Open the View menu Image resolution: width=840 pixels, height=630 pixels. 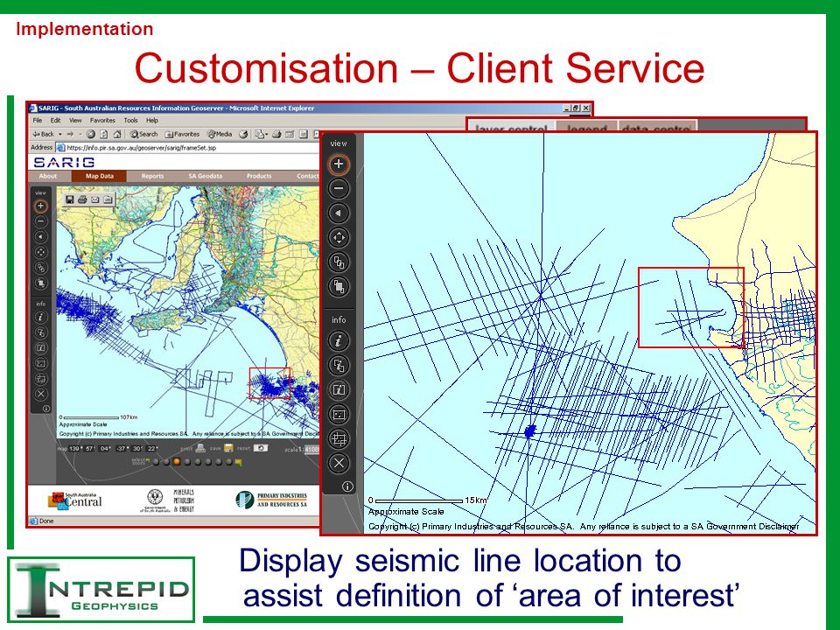click(75, 121)
